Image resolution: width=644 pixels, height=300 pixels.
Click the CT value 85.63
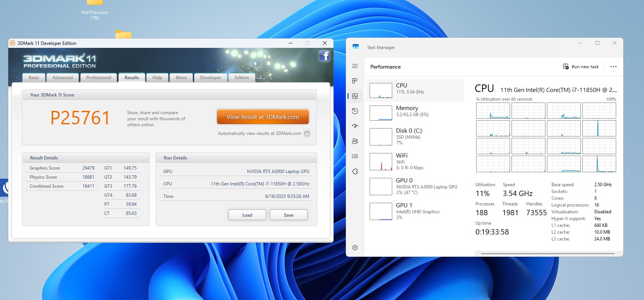point(131,213)
